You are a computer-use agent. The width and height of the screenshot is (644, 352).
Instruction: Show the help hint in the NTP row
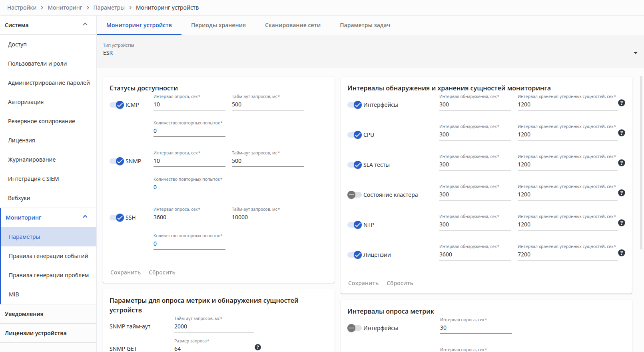tap(621, 223)
